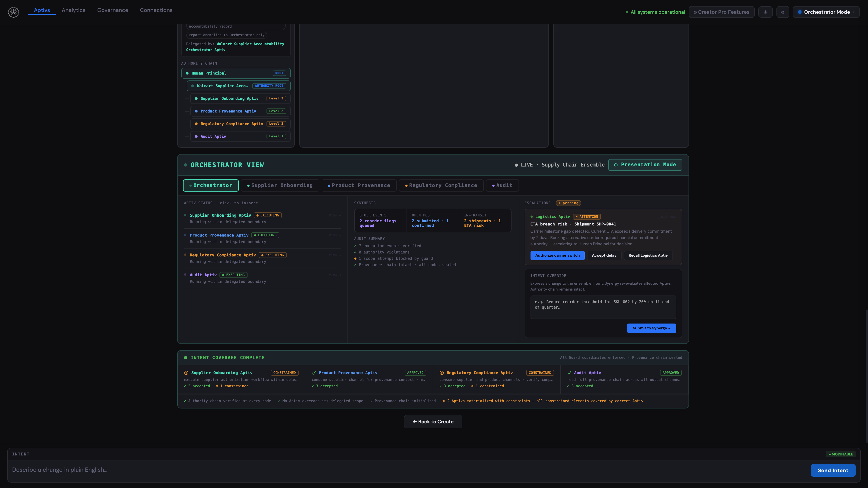Viewport: 868px width, 488px height.
Task: Expand Supplier Onboarding Aptiv View
Action: pyautogui.click(x=334, y=215)
